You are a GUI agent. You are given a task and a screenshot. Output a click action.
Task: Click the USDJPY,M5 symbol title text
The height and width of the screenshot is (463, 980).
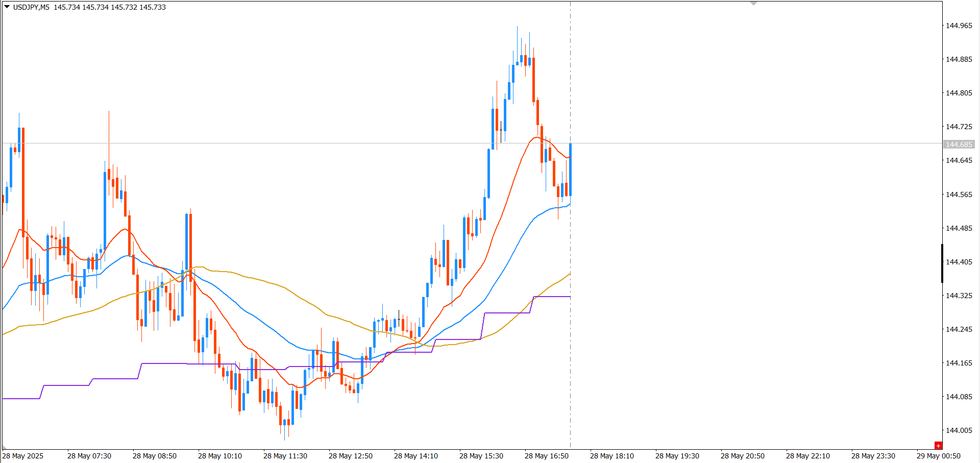click(31, 7)
